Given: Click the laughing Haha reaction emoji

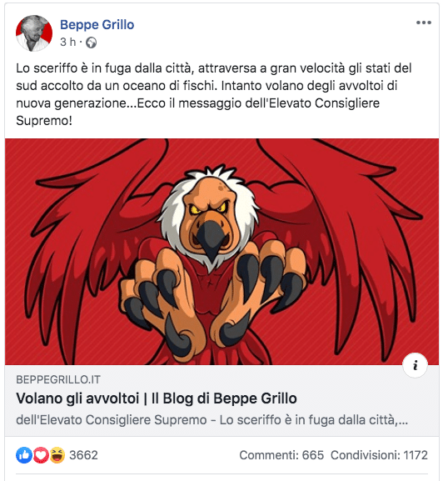Looking at the screenshot, I should [57, 455].
